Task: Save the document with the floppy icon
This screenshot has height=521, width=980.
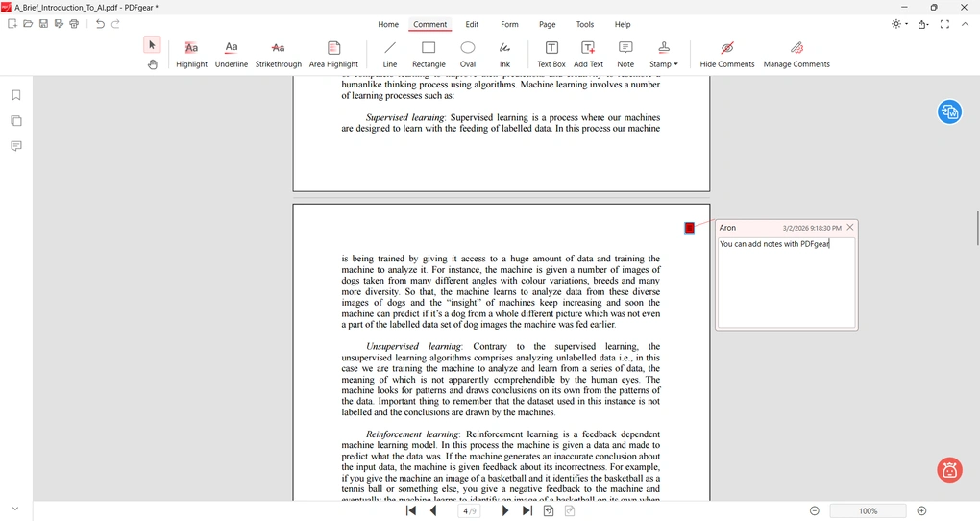Action: pos(43,24)
